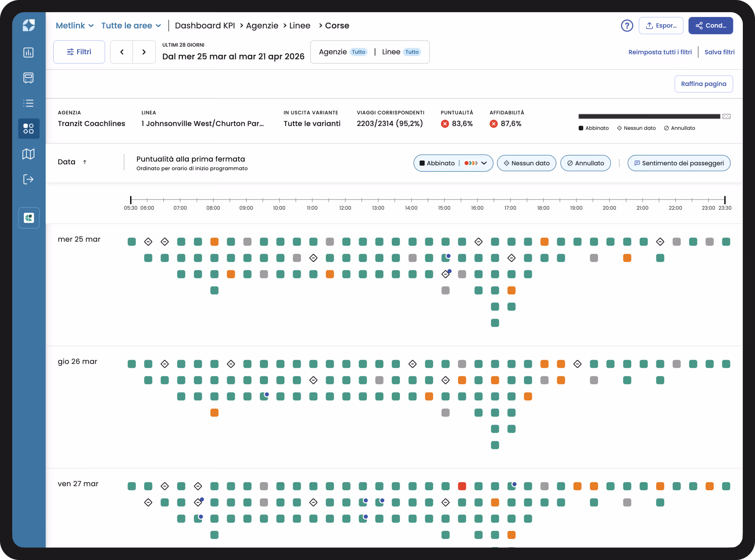Toggle the Nessun dato filter chip
755x560 pixels.
pyautogui.click(x=526, y=163)
